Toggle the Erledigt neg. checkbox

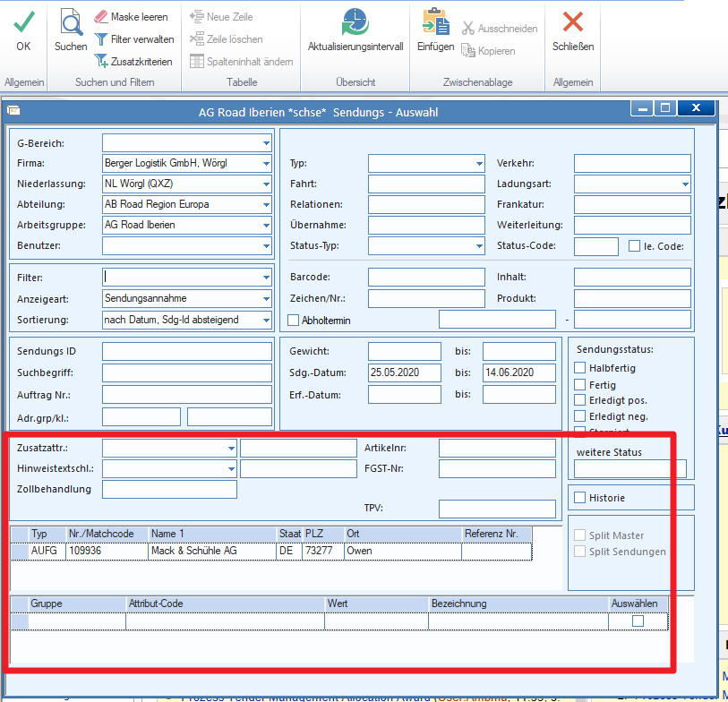[579, 415]
